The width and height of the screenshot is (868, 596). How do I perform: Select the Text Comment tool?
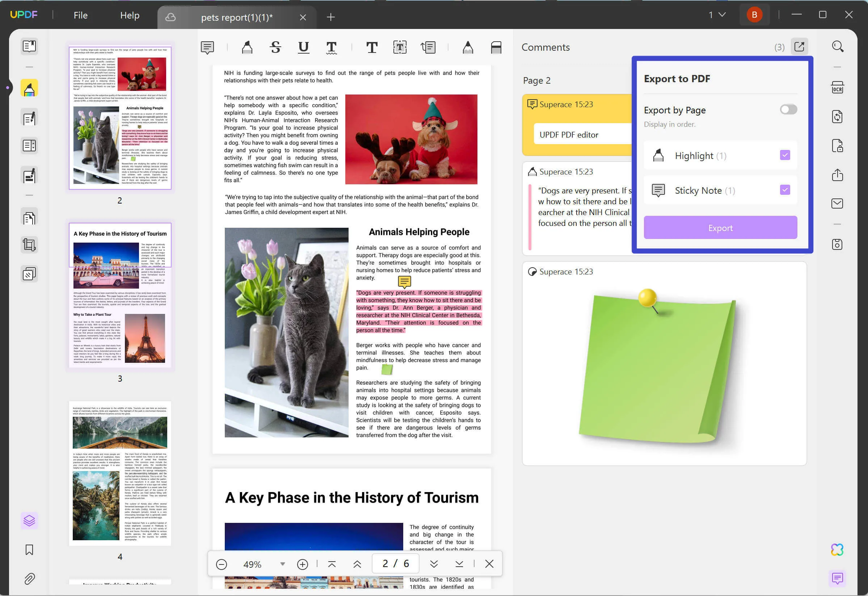point(372,47)
